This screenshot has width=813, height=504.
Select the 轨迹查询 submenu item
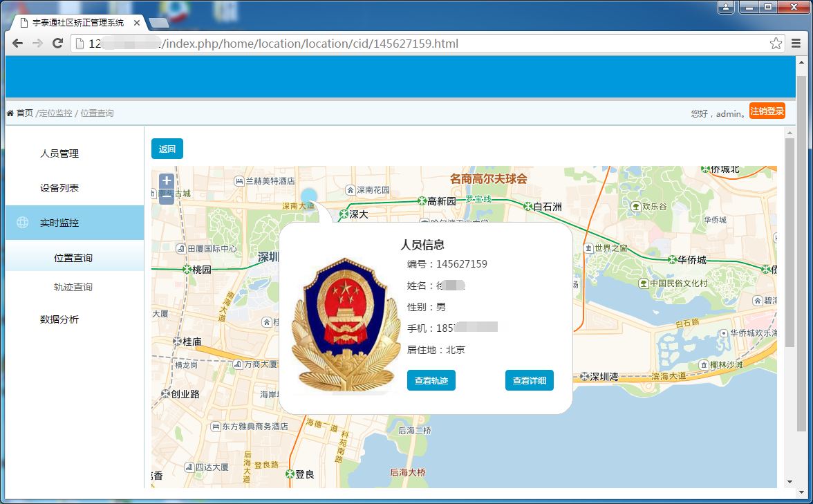click(x=73, y=287)
